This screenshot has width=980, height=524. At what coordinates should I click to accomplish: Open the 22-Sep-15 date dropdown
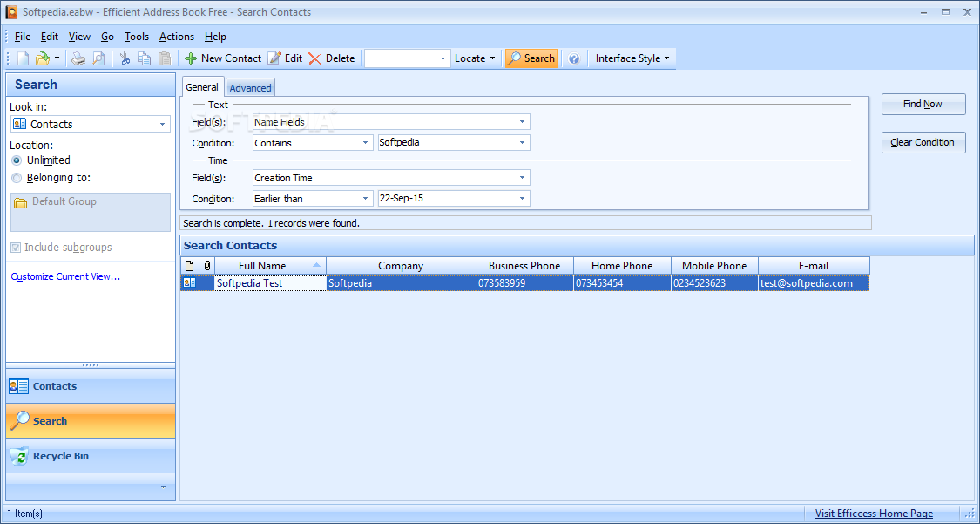point(522,198)
